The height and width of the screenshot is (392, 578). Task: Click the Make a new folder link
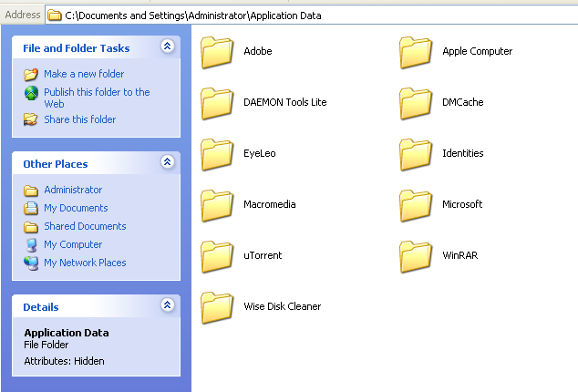[84, 74]
